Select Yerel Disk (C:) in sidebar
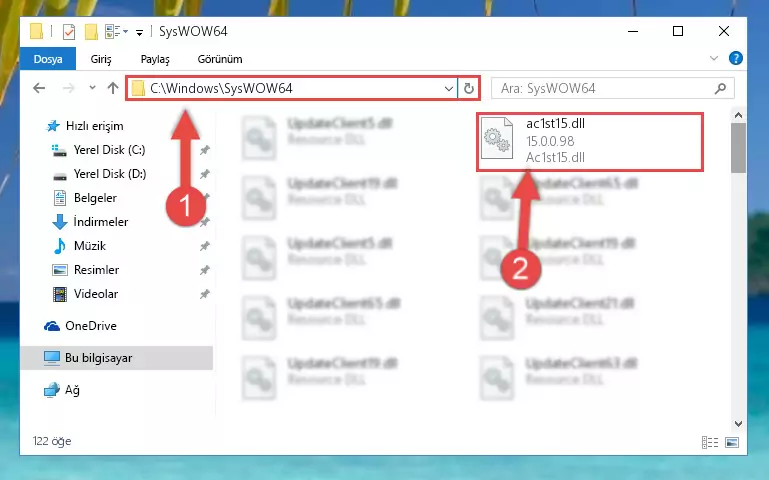769x480 pixels. click(109, 150)
